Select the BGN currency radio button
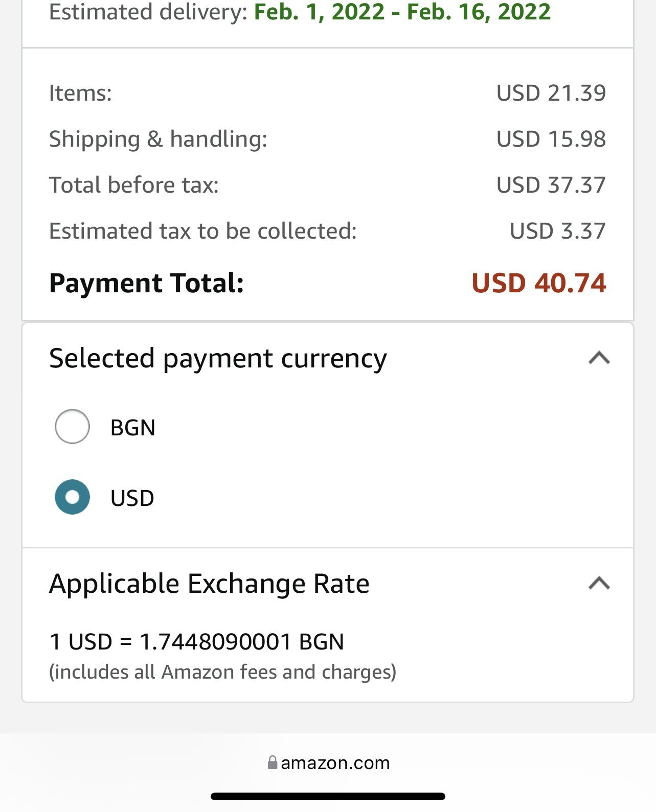 72,427
